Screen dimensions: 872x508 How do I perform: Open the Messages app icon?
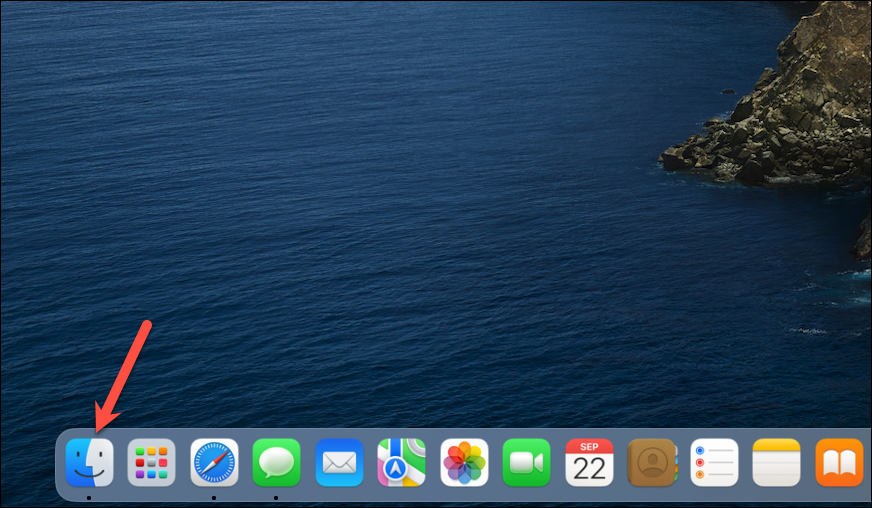point(276,462)
